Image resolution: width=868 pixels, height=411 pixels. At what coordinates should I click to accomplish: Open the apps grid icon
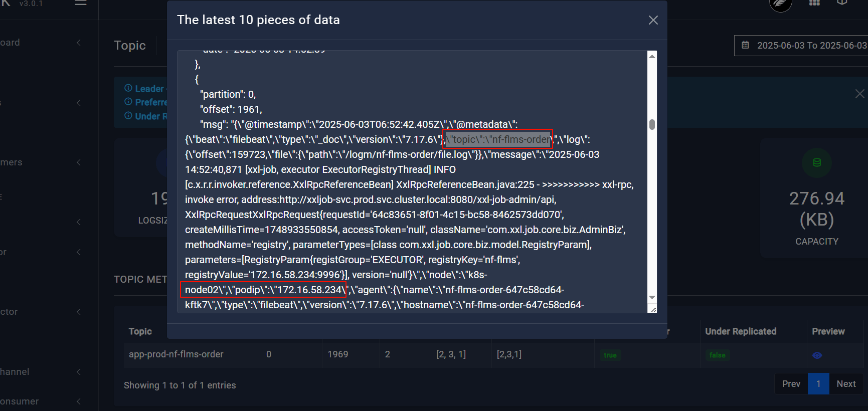(x=814, y=3)
